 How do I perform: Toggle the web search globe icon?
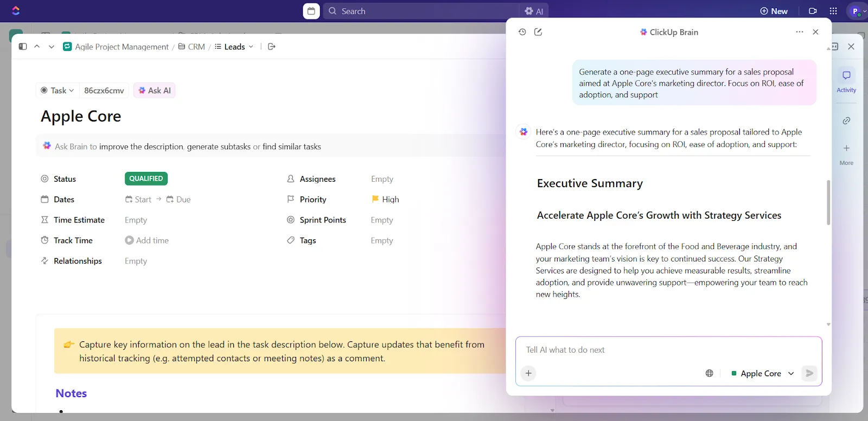(709, 373)
